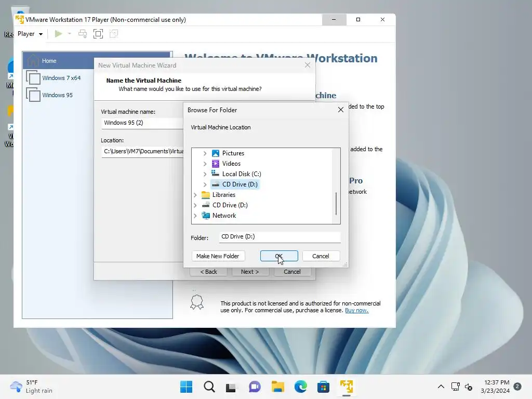Click the network status tray icon

(455, 387)
